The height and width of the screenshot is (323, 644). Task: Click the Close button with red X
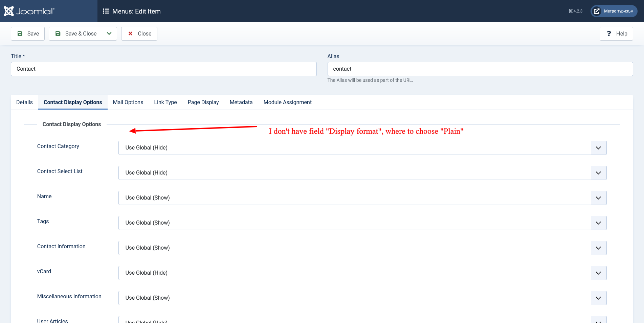[x=139, y=34]
